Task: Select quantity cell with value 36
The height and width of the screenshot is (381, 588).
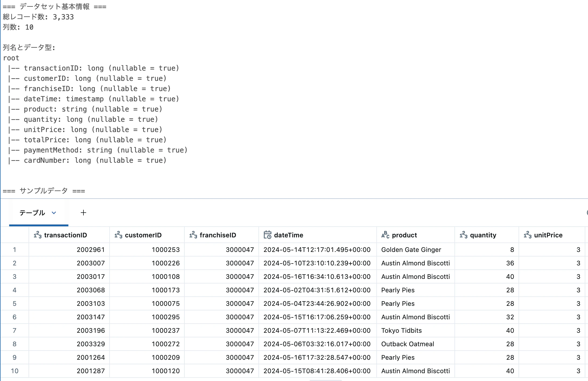Action: tap(487, 263)
